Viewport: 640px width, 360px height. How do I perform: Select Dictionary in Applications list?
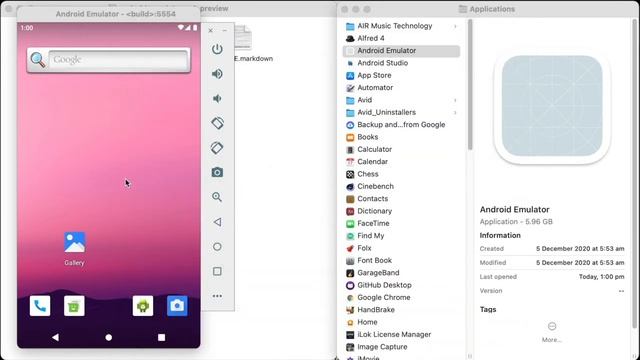[x=401, y=211]
